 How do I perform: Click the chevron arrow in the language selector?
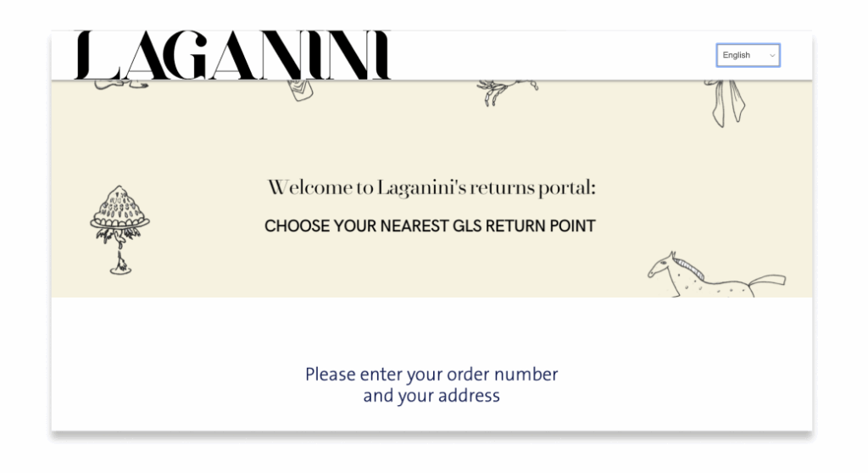(771, 56)
